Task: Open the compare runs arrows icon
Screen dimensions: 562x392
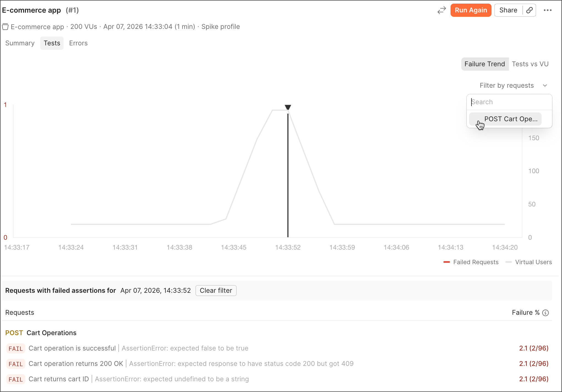Action: point(441,10)
